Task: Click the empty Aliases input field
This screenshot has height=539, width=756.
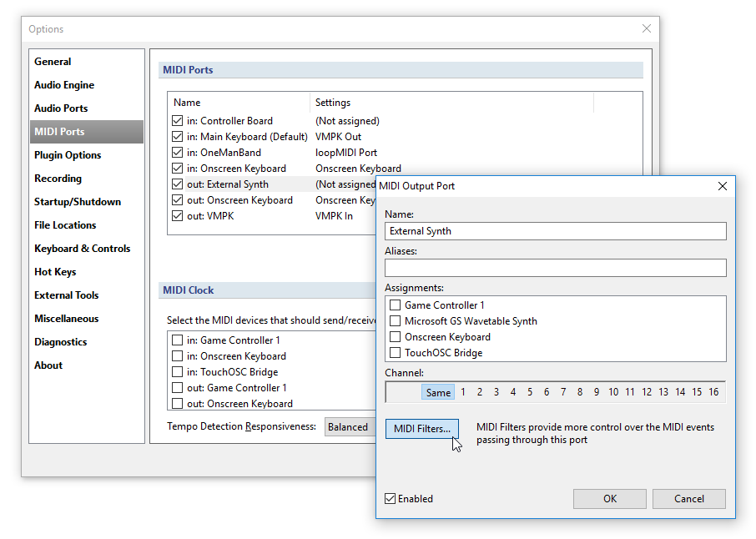Action: 556,268
